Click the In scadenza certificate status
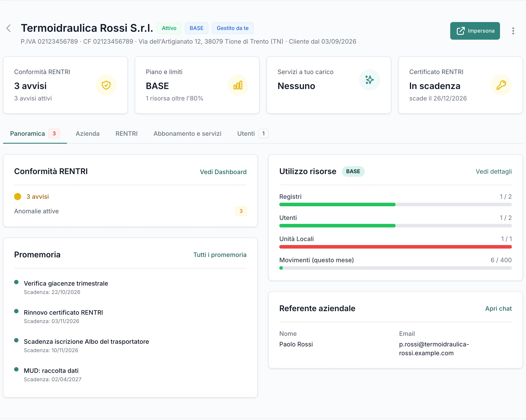Viewport: 526px width, 420px height. pos(435,86)
